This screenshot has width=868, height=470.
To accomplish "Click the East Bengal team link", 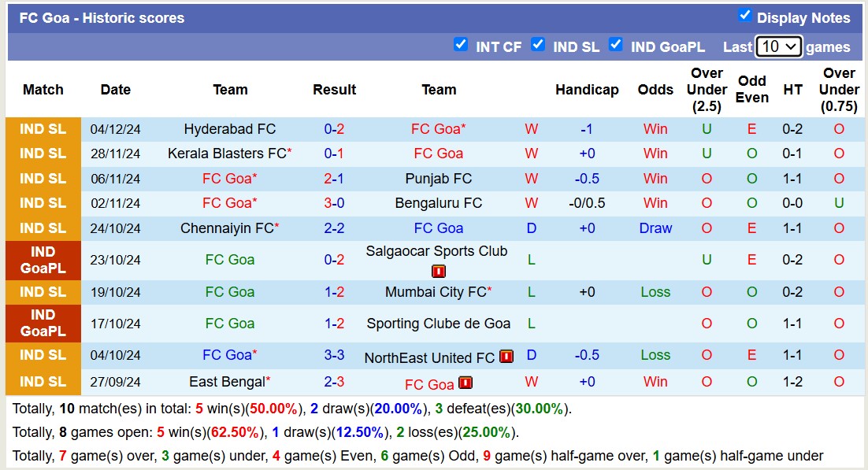I will point(227,382).
